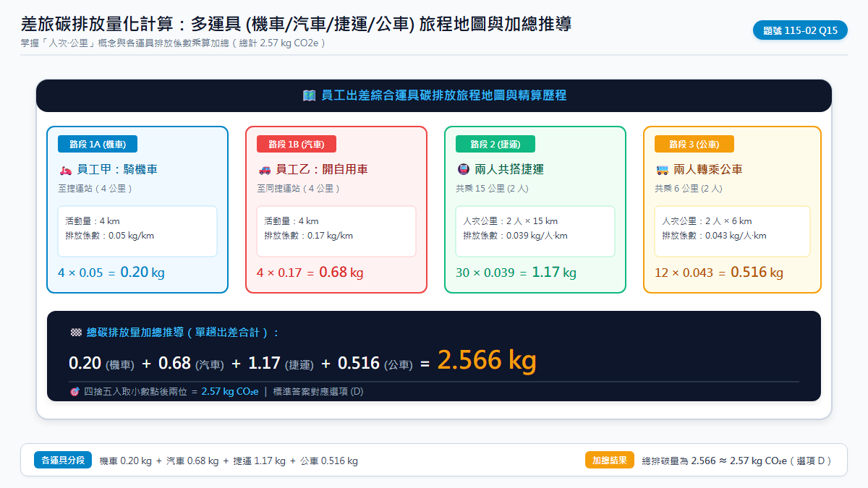The image size is (868, 488).
Task: Click the 加總結果 orange label
Action: click(x=610, y=460)
